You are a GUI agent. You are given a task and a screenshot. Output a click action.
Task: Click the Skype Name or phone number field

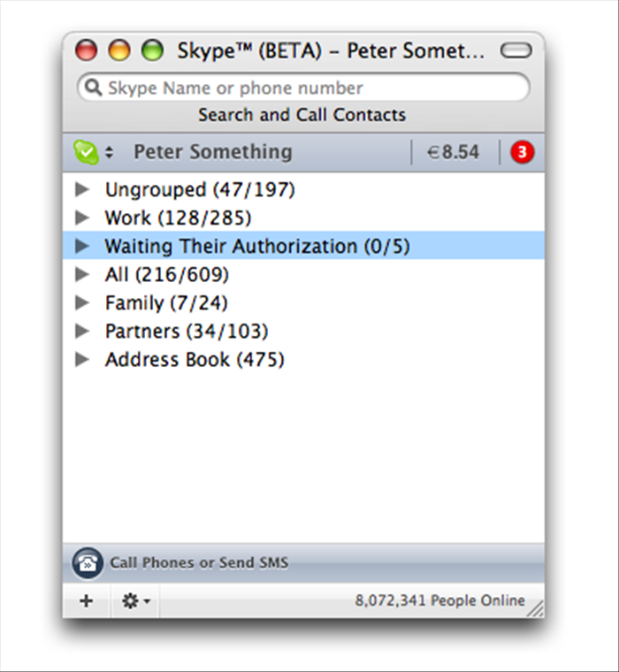[303, 88]
